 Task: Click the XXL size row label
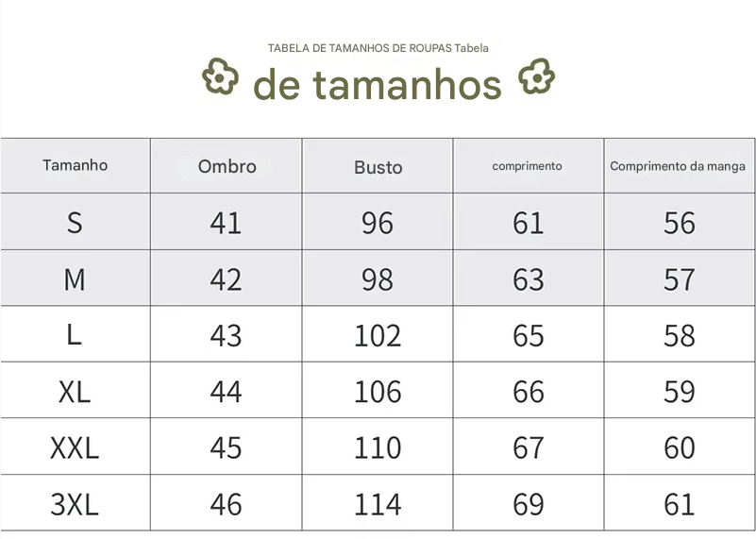click(x=75, y=447)
